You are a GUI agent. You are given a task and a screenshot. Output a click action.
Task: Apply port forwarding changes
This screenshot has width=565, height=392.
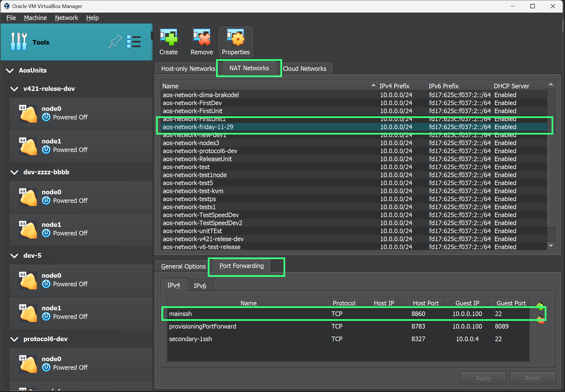(x=483, y=377)
